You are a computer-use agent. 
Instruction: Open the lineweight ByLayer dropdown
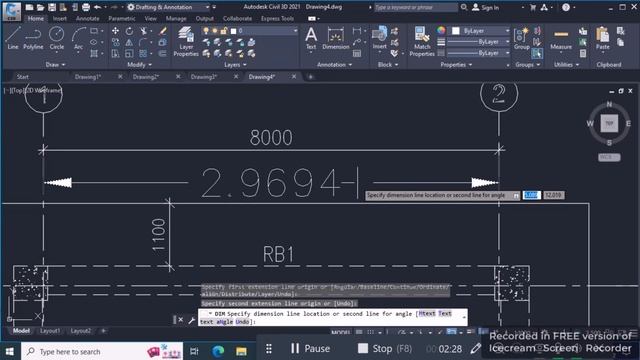[507, 42]
